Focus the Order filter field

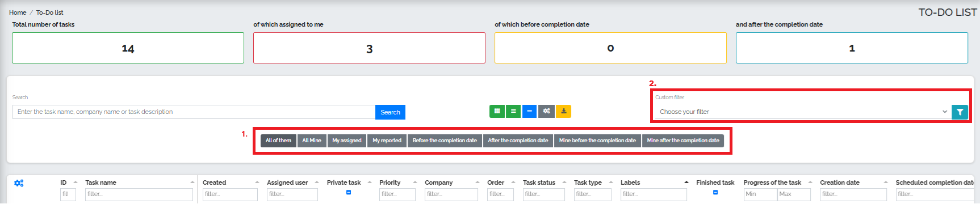point(500,194)
